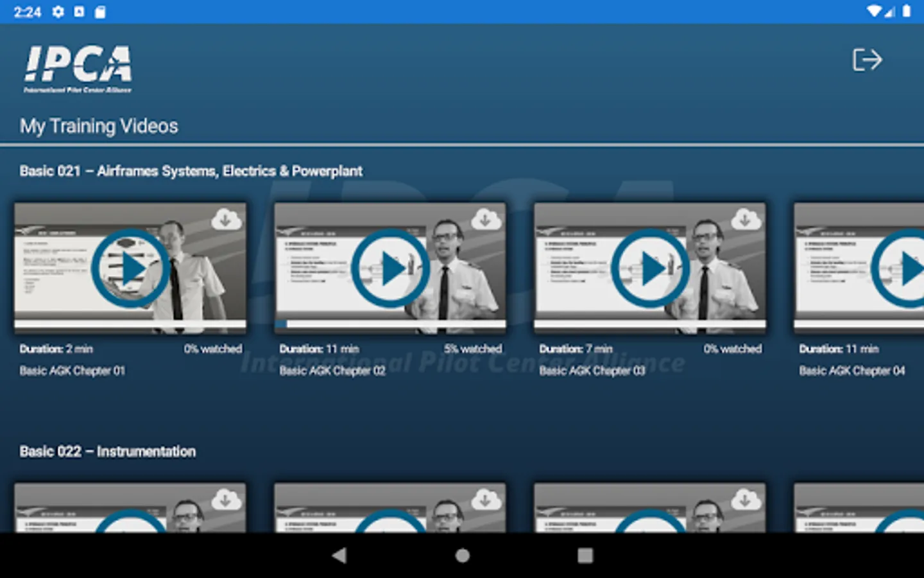Image resolution: width=924 pixels, height=578 pixels.
Task: Tap settings gear in status bar
Action: (58, 12)
